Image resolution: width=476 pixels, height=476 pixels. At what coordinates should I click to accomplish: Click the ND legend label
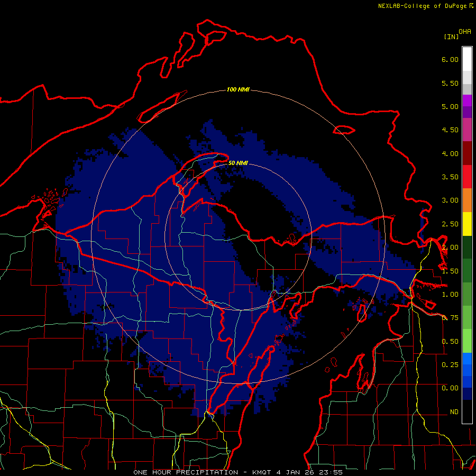[x=454, y=412]
